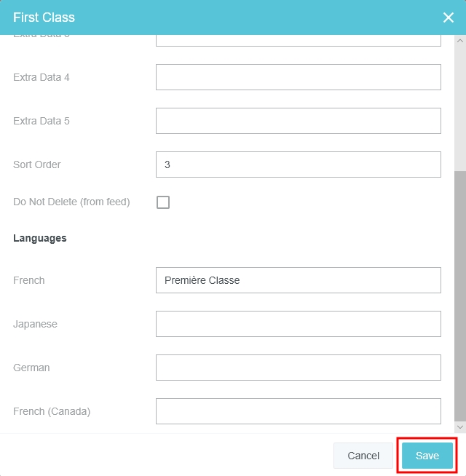Click the Languages section heading
Viewport: 466px width, 476px height.
[x=40, y=238]
